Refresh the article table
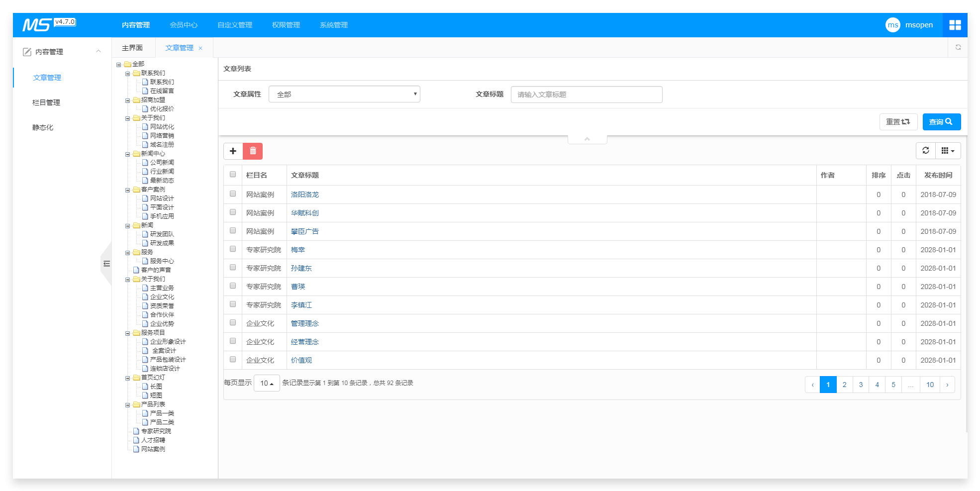The width and height of the screenshot is (980, 491). tap(925, 150)
